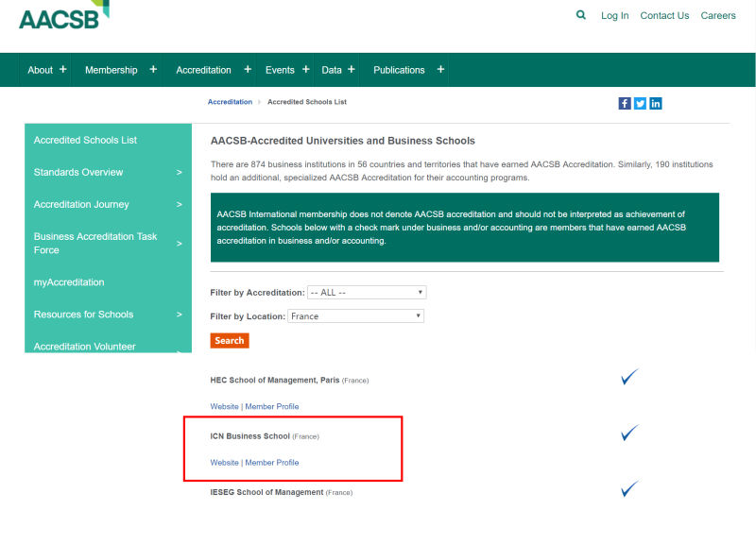Expand the Publications menu plus icon
This screenshot has height=544, width=756.
coord(440,69)
